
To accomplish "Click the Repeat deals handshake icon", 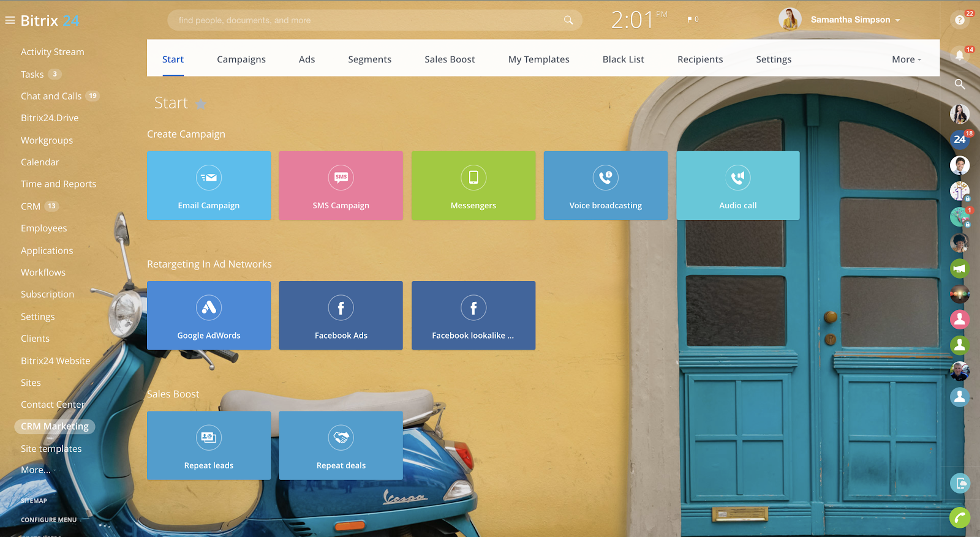I will 341,437.
